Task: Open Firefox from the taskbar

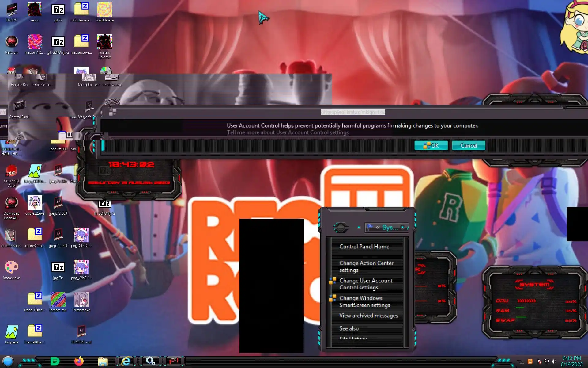Action: 79,361
